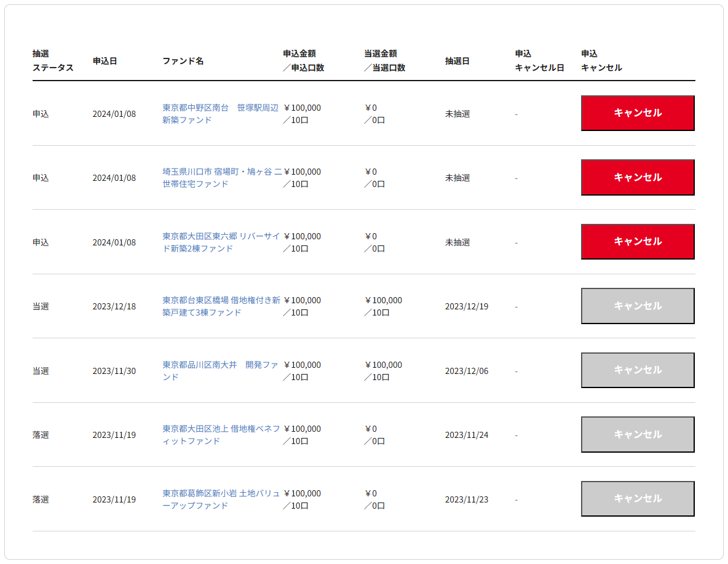The height and width of the screenshot is (564, 728).
Task: Click the 申込キャンセル日 column header
Action: coord(539,61)
